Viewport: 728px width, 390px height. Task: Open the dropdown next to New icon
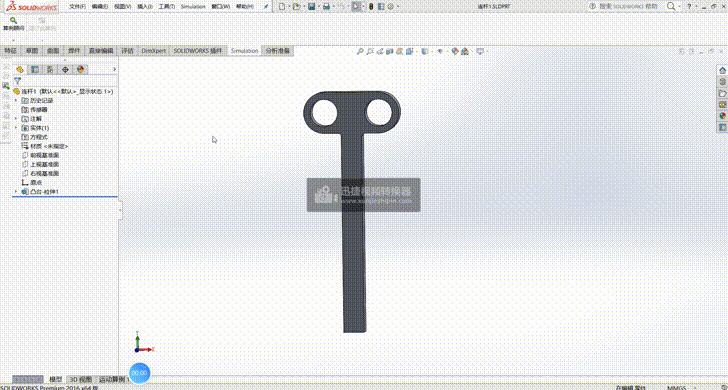coord(288,7)
